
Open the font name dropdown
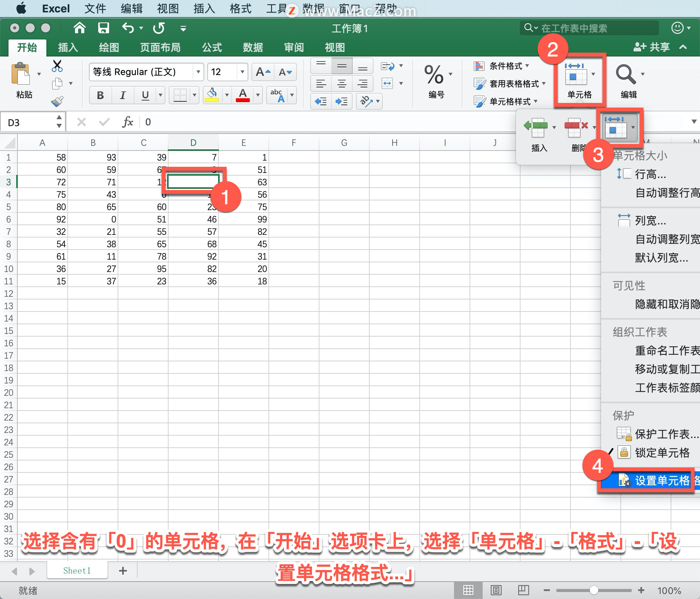198,72
